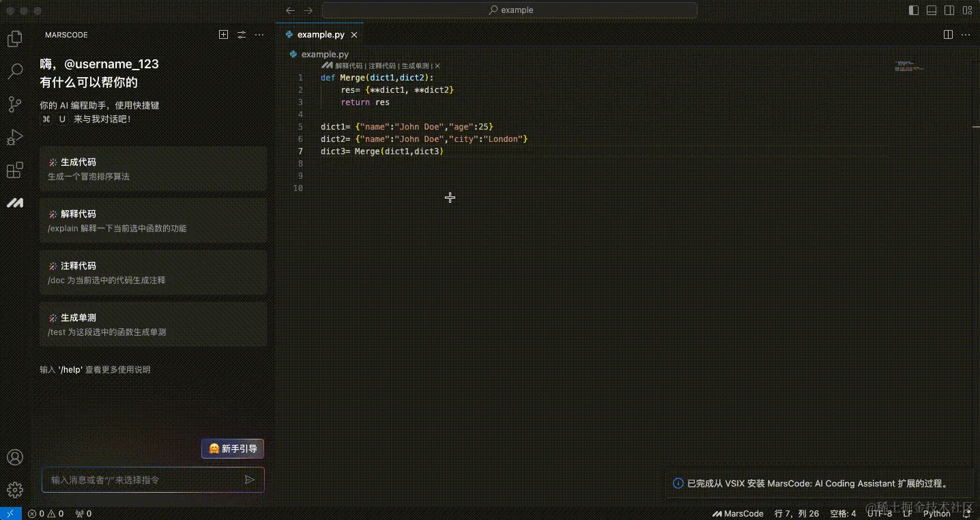This screenshot has width=980, height=520.
Task: Open MarsCode settings sliders icon
Action: (x=241, y=35)
